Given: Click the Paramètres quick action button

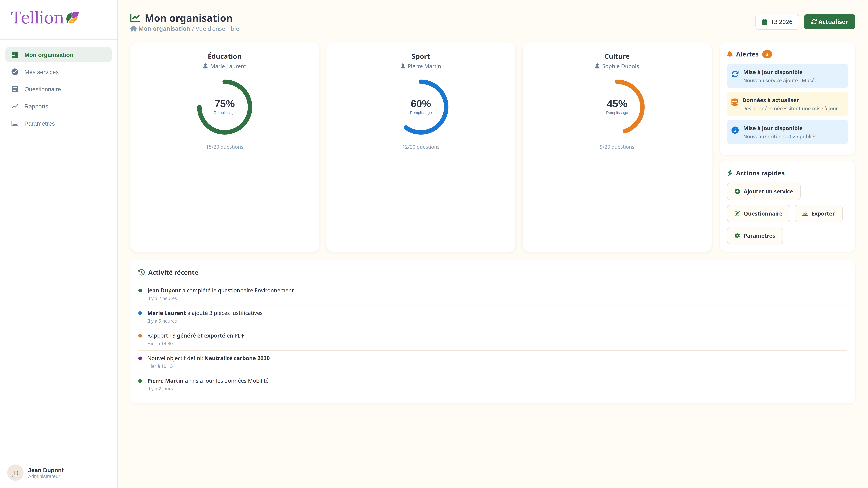Looking at the screenshot, I should point(755,236).
